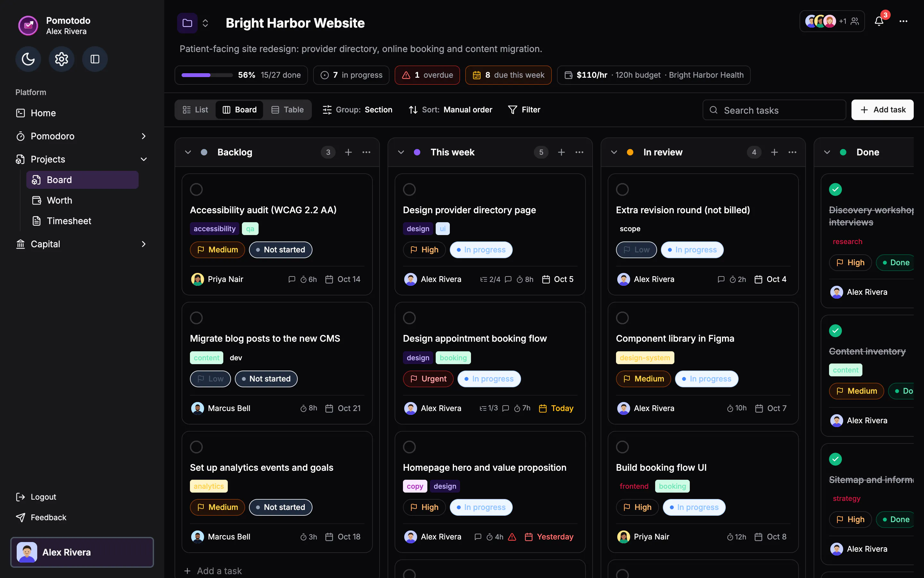Collapse sidebar with panel icon
Screen dimensions: 924x578
coord(95,59)
